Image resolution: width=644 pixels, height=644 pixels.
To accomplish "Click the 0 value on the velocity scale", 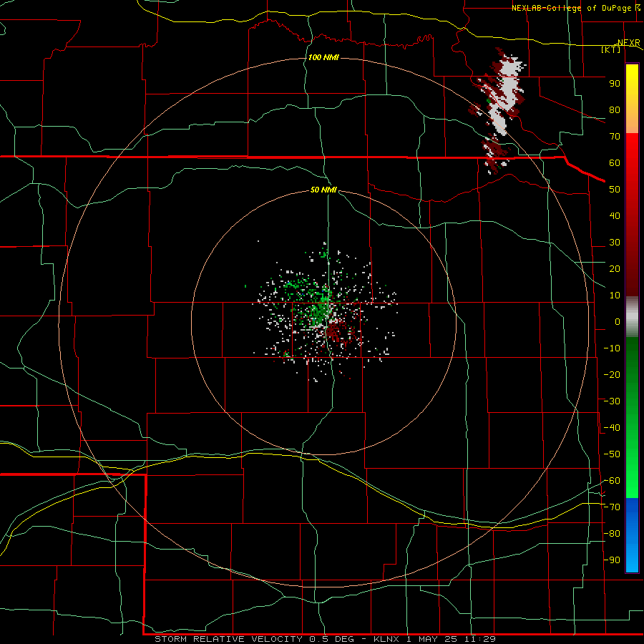I will point(618,321).
